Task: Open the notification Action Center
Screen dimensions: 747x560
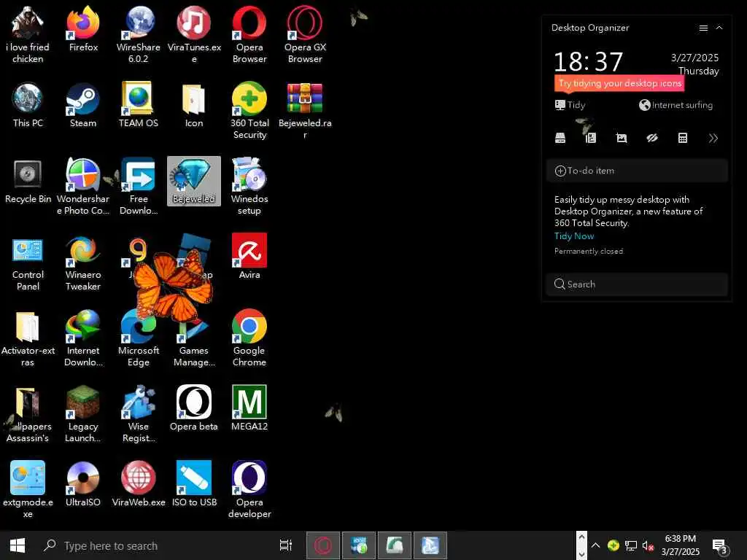Action: (x=720, y=547)
